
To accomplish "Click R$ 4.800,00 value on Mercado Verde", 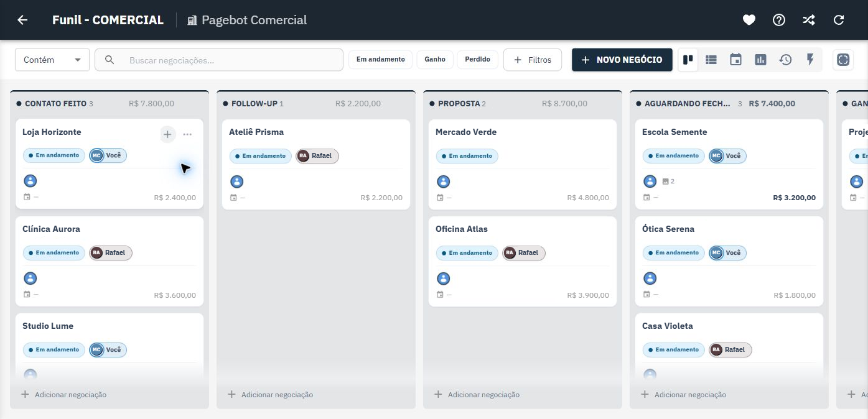I will 588,198.
